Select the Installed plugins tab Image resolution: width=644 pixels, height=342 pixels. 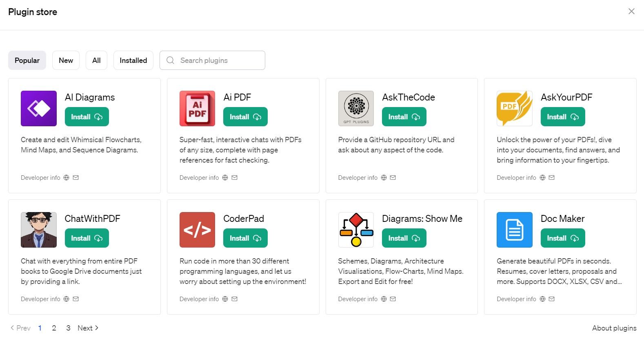pyautogui.click(x=133, y=60)
